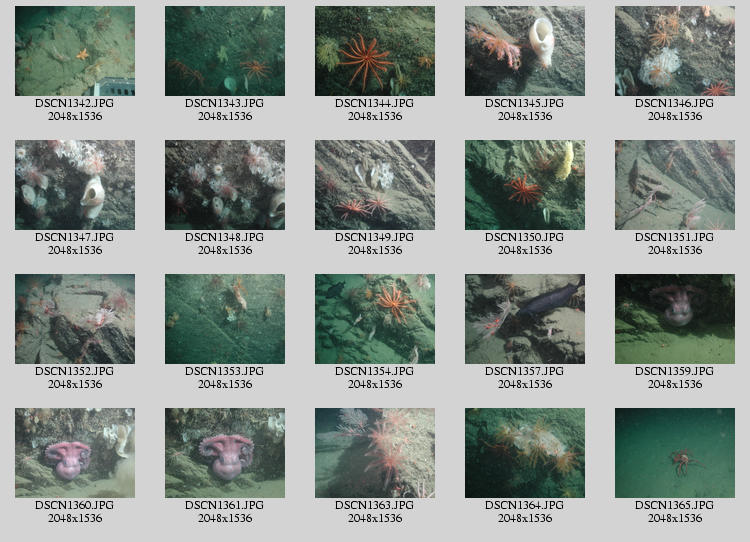The image size is (750, 542).
Task: Select the DSCN1344.JPG orange crinoid thumbnail
Action: 375,51
